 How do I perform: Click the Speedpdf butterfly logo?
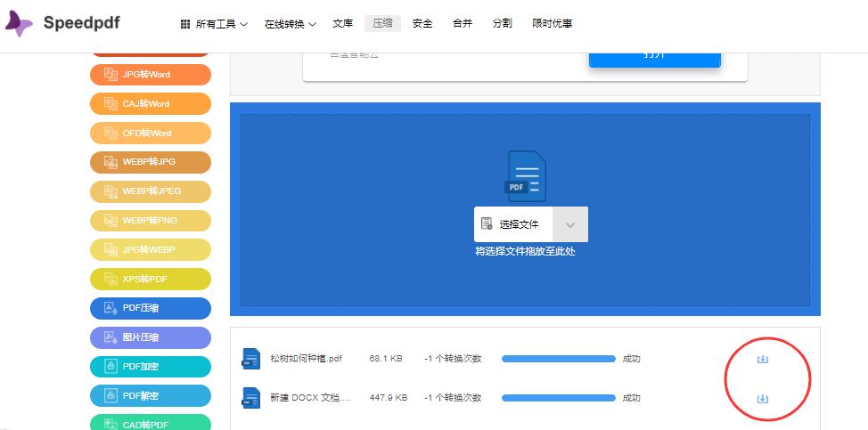[18, 23]
